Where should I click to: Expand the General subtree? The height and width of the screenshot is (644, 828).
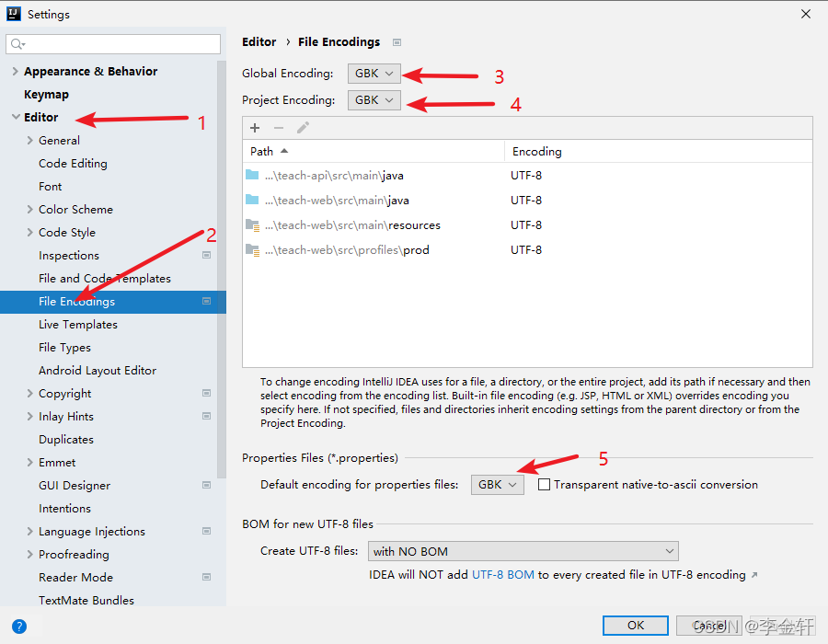click(30, 141)
